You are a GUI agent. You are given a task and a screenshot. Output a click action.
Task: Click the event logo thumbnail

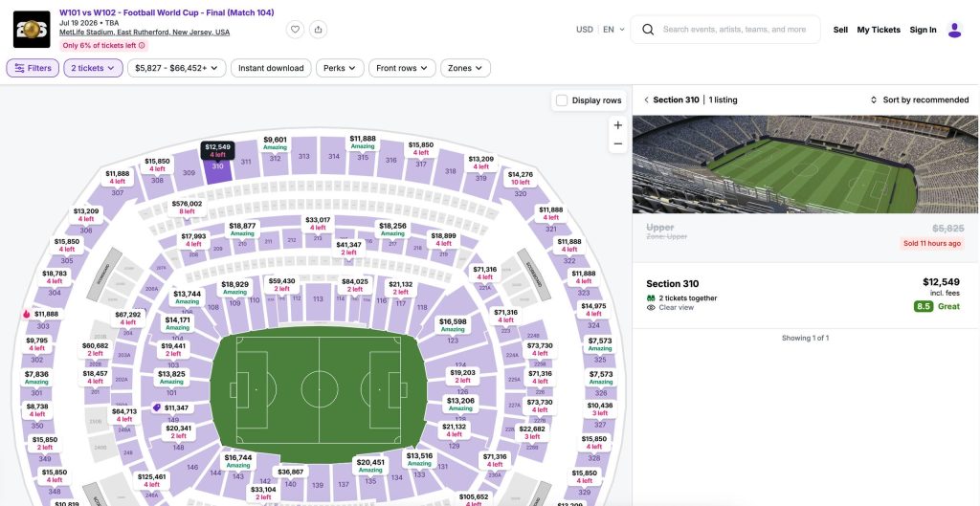[32, 30]
